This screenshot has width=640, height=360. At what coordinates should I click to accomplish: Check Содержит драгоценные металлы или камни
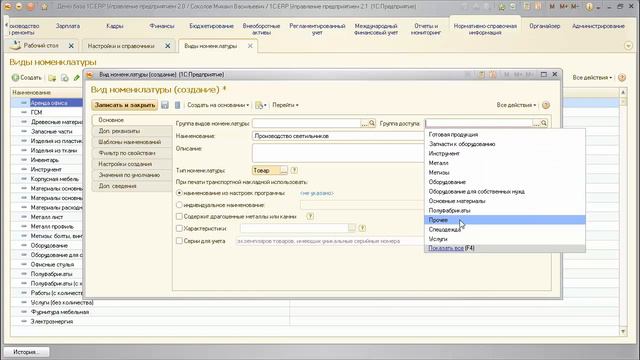pos(179,216)
